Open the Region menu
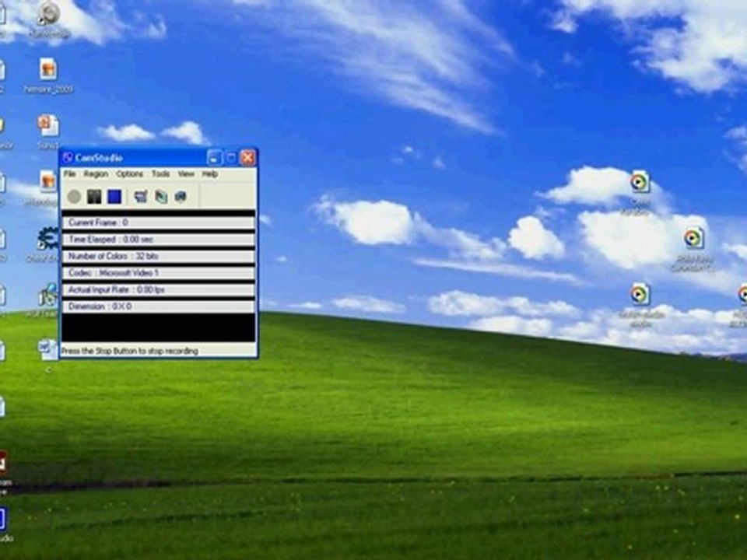The height and width of the screenshot is (560, 747). pos(96,173)
